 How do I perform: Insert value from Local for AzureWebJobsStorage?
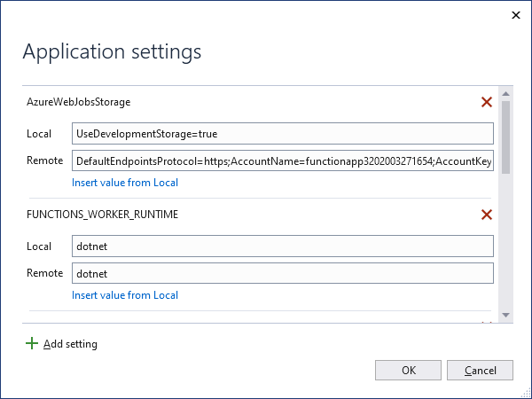click(x=125, y=183)
